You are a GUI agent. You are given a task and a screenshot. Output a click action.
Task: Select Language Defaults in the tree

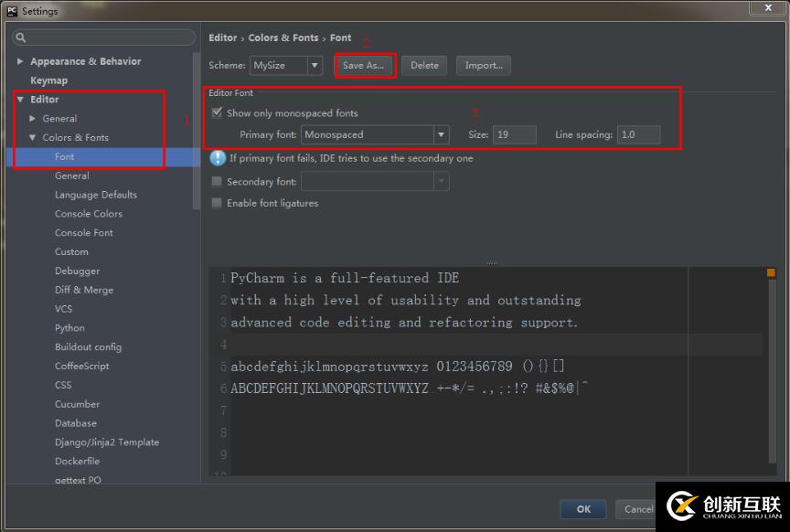(x=96, y=195)
